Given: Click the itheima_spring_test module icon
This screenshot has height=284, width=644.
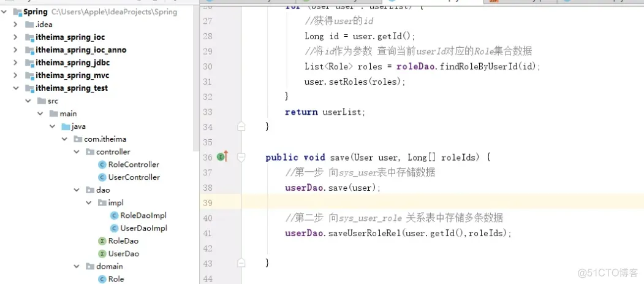Looking at the screenshot, I should (x=29, y=88).
